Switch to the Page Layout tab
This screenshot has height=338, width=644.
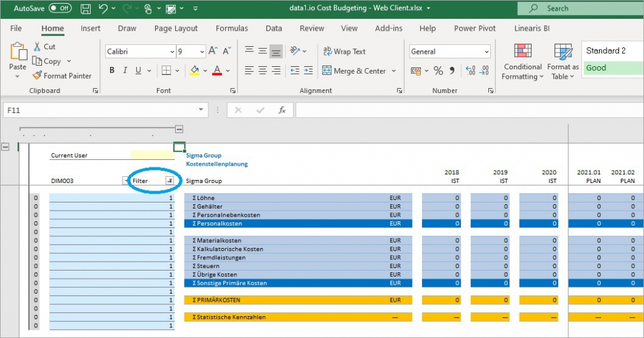[x=176, y=28]
